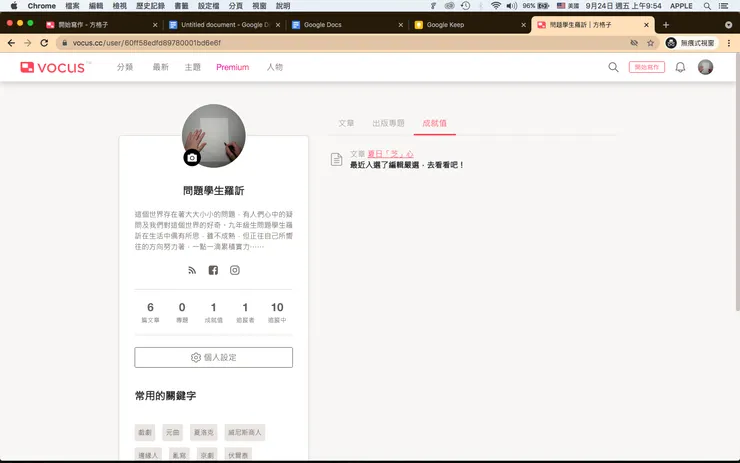Open the notifications bell icon
The width and height of the screenshot is (740, 463).
[680, 67]
